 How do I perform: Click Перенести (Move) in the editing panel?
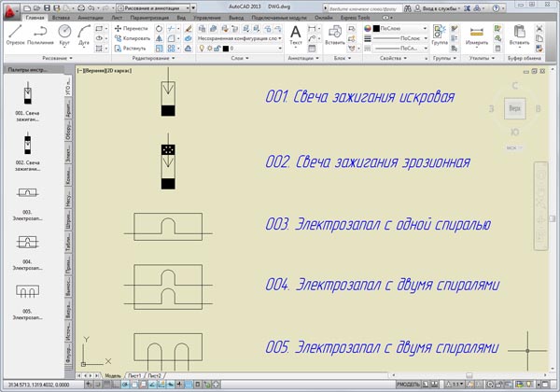tap(131, 29)
